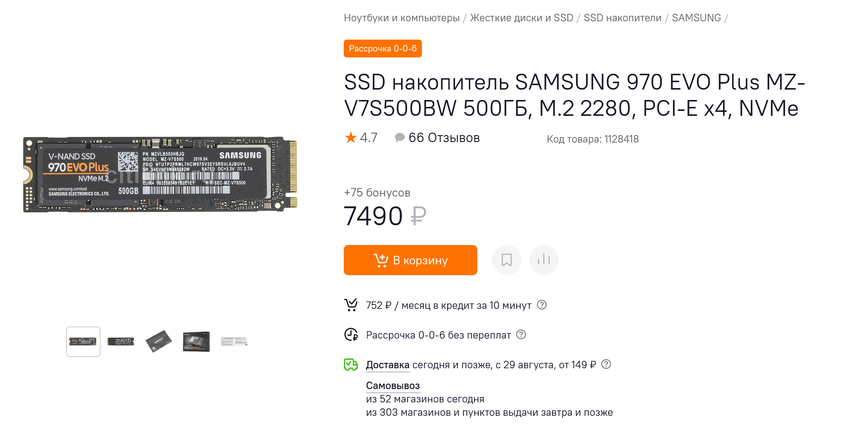The height and width of the screenshot is (444, 868).
Task: Click the orange Рассрочка 0-0-6 badge
Action: 383,49
